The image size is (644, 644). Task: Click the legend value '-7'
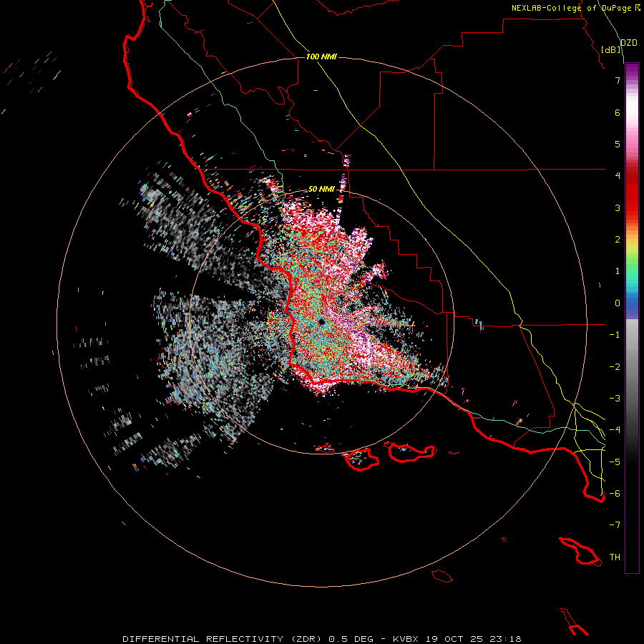point(615,525)
